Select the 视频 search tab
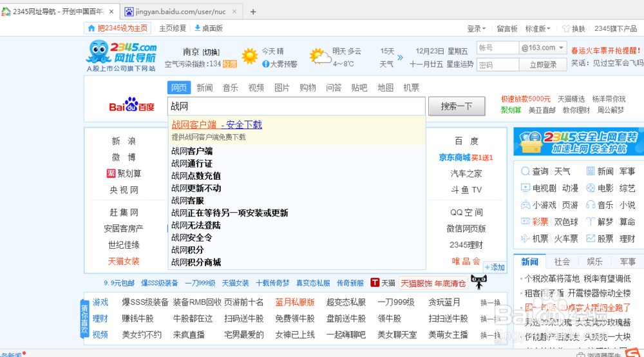Screen dimensions: 644x357 point(256,88)
